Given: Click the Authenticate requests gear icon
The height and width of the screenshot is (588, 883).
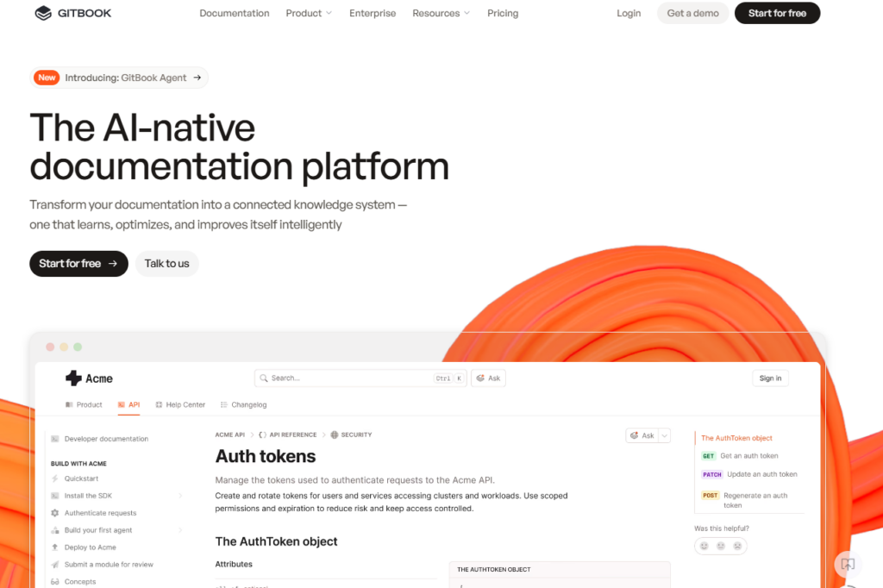Looking at the screenshot, I should [x=55, y=513].
